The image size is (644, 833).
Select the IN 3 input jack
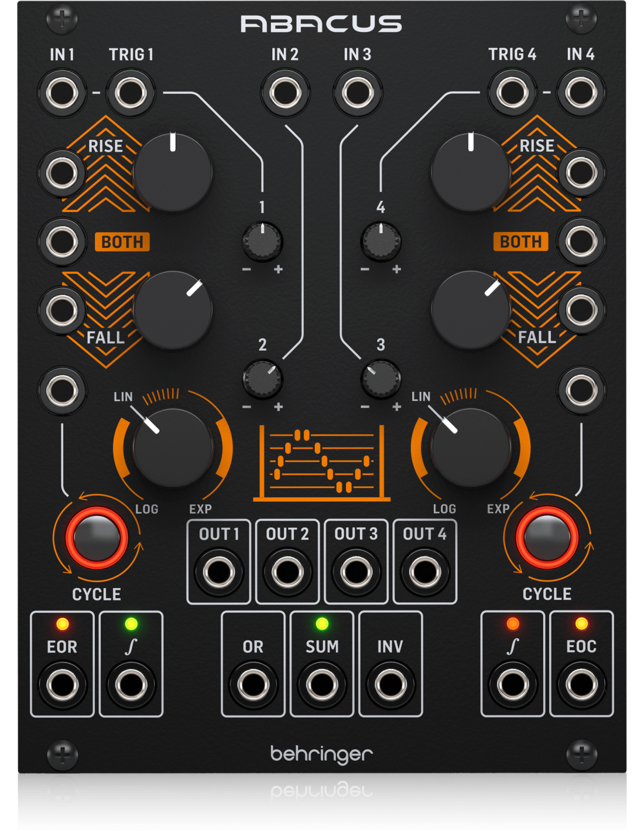(x=357, y=93)
